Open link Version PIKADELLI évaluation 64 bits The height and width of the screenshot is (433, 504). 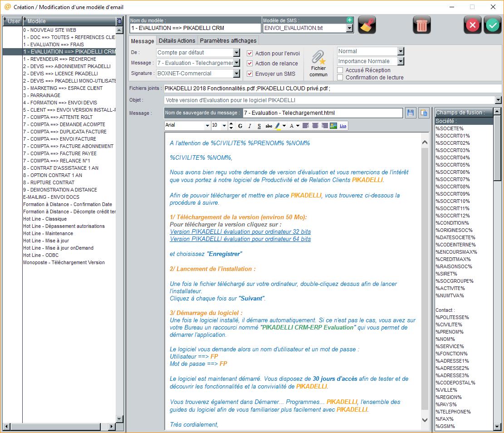point(240,239)
